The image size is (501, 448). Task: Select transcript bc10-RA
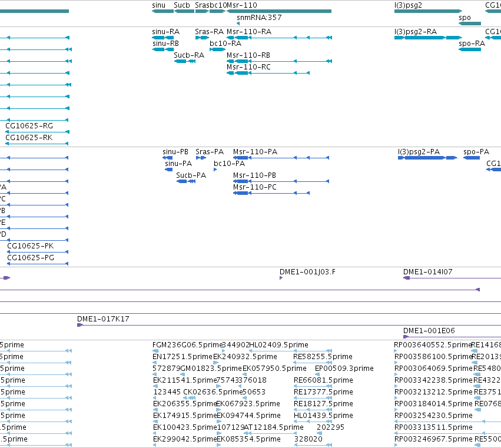tap(218, 49)
